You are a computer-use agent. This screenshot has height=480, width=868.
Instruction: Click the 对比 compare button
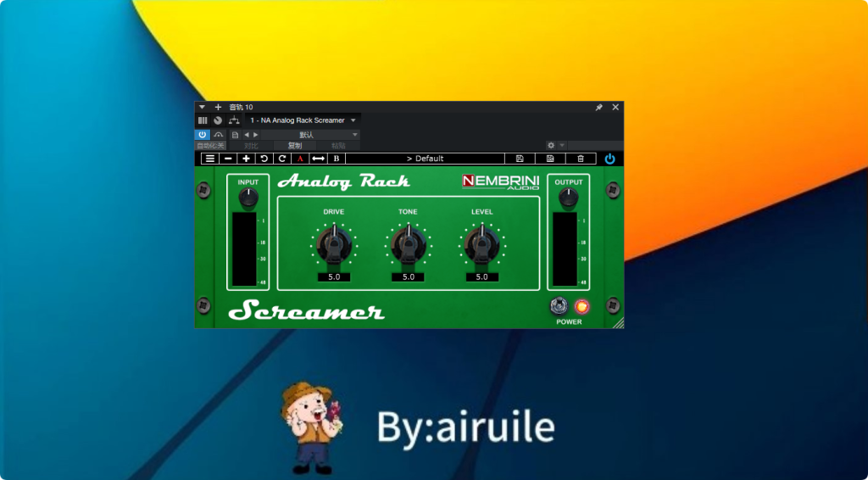click(251, 146)
